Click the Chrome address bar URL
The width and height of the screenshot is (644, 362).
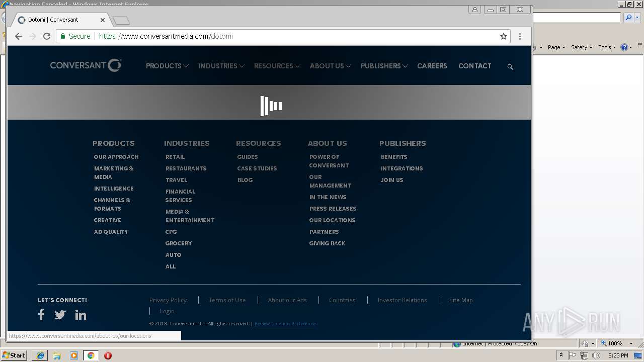(x=166, y=36)
